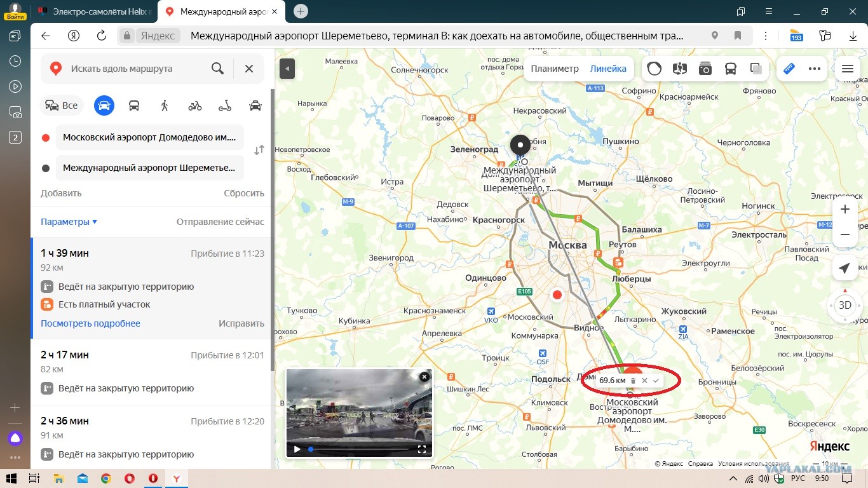Select the scooter route mode
Viewport: 868px width, 488px height.
tap(225, 105)
